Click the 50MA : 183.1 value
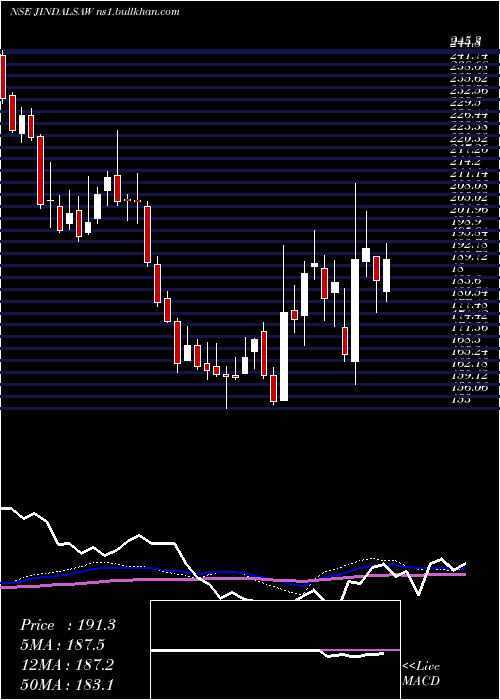 [x=68, y=684]
